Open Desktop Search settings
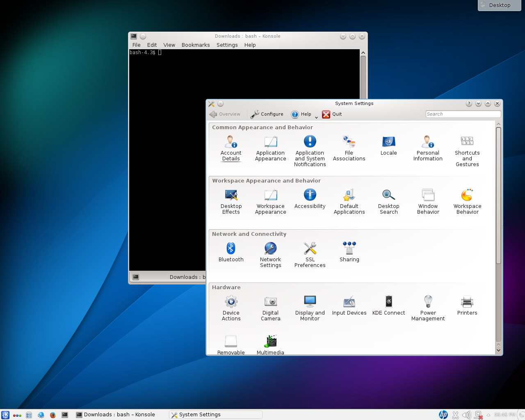The image size is (525, 420). click(x=388, y=202)
